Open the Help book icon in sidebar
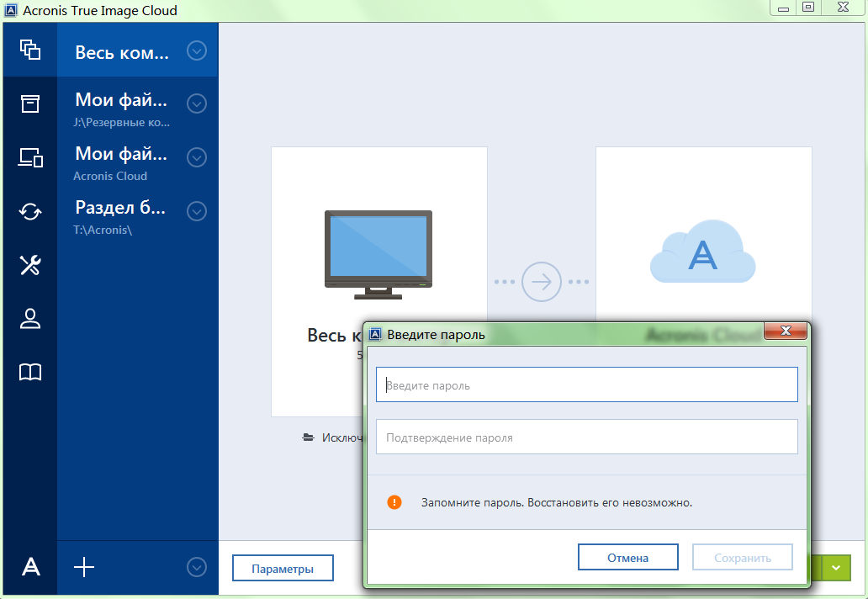Screen dimensions: 868x599 (30, 372)
